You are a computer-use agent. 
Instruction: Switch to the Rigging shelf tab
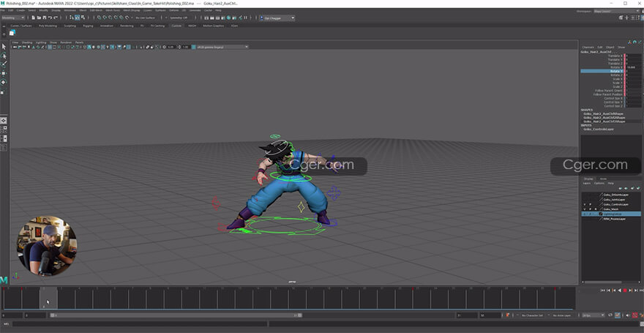point(88,26)
